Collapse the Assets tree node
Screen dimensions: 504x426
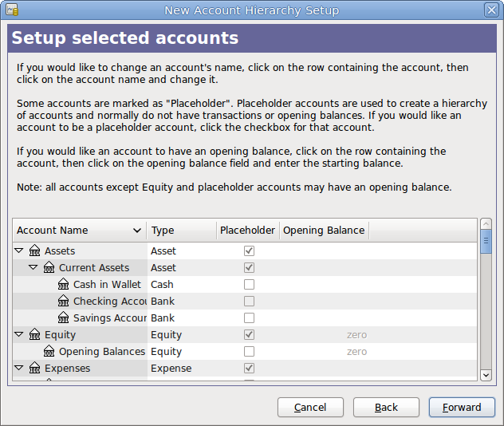pyautogui.click(x=19, y=251)
